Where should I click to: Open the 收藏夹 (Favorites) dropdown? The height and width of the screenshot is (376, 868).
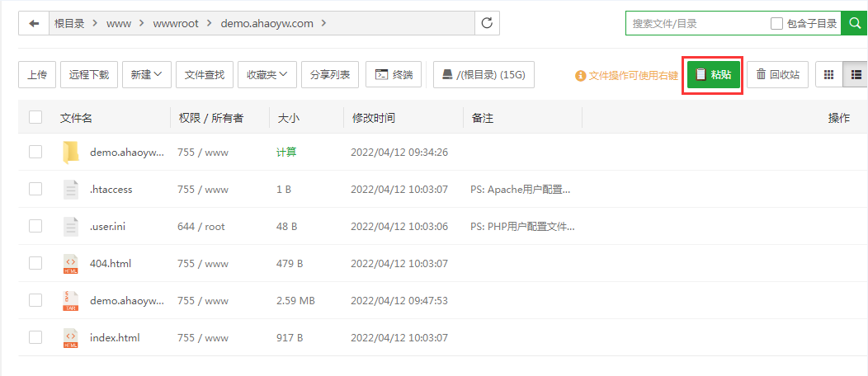pyautogui.click(x=267, y=74)
